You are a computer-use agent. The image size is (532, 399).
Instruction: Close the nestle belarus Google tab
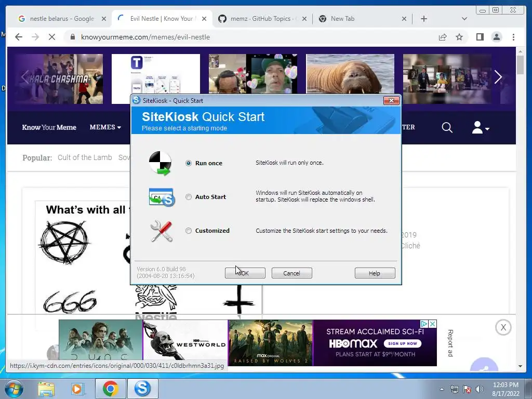click(104, 19)
